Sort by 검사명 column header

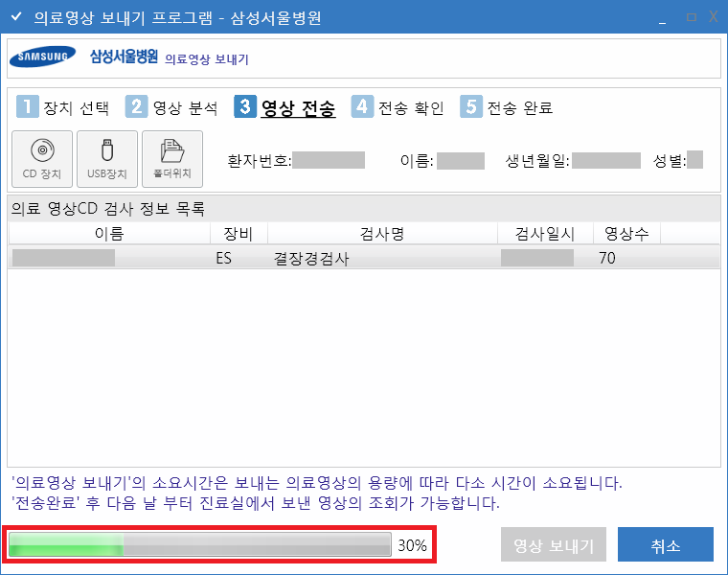(x=382, y=233)
